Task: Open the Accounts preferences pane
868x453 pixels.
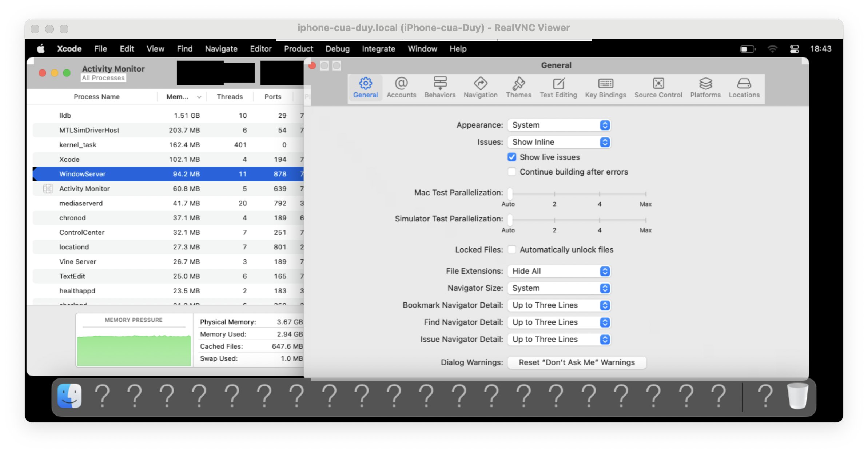Action: pos(401,88)
